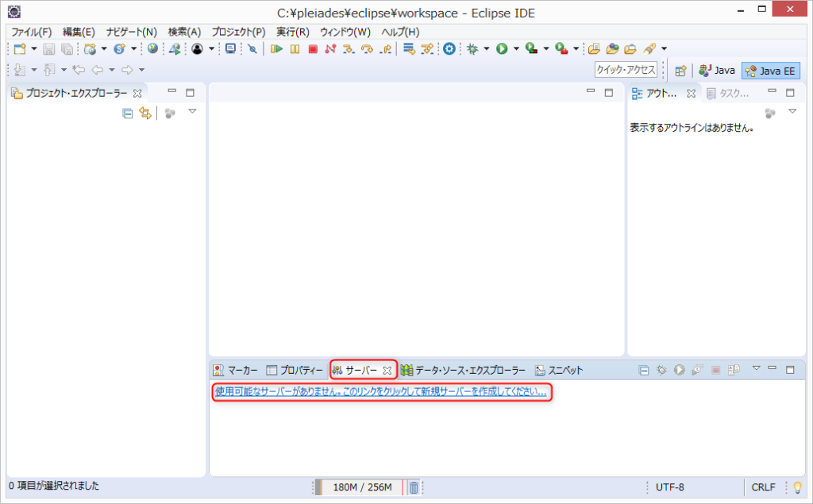
Task: Click the blue gear toolbar icon
Action: point(449,48)
